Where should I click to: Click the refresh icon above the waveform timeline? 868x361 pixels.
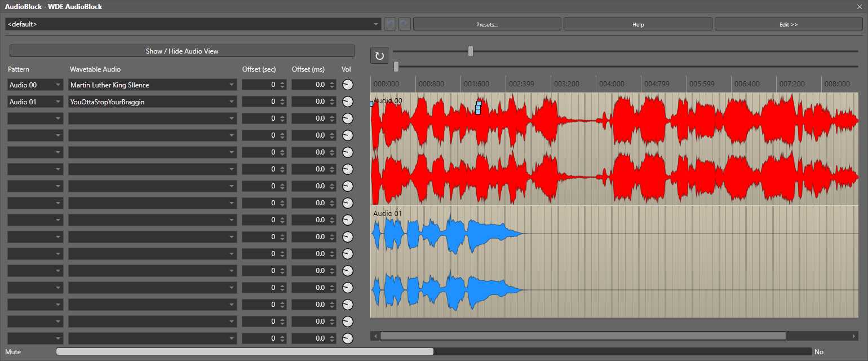pyautogui.click(x=379, y=55)
